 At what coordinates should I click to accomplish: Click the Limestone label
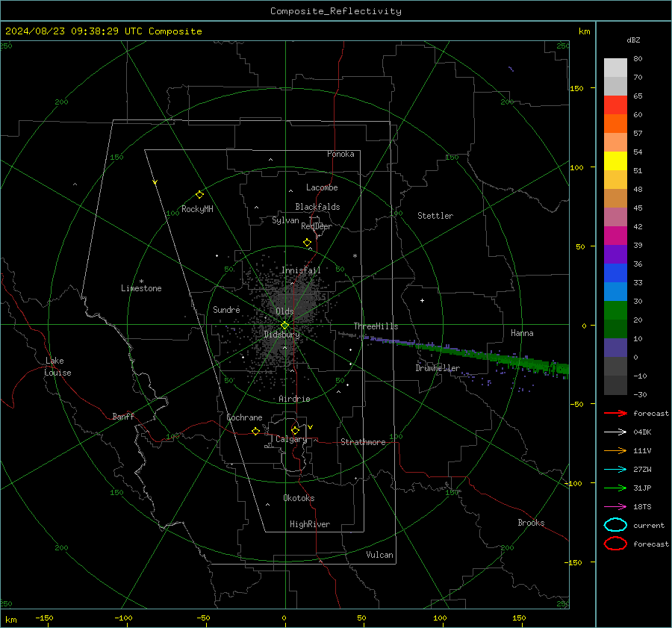[x=141, y=288]
